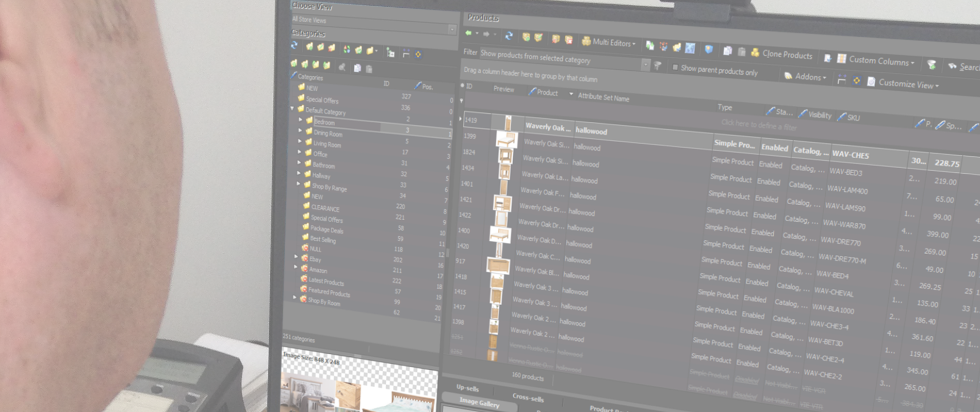Open the Custom Columns dropdown
The width and height of the screenshot is (980, 412).
876,60
